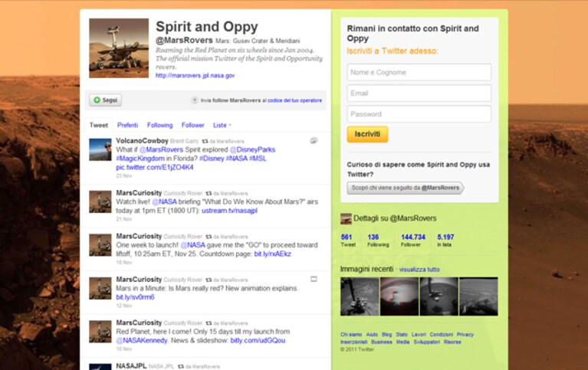Open the #Disney hashtag link

pyautogui.click(x=212, y=159)
